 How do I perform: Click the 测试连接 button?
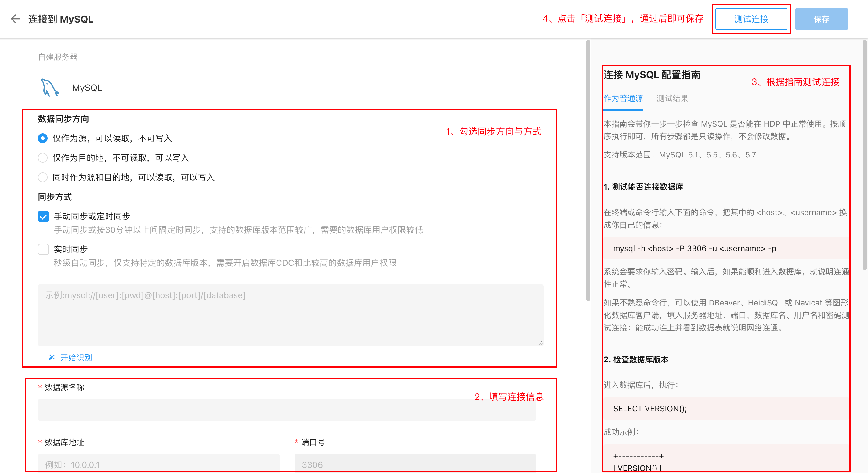(751, 19)
